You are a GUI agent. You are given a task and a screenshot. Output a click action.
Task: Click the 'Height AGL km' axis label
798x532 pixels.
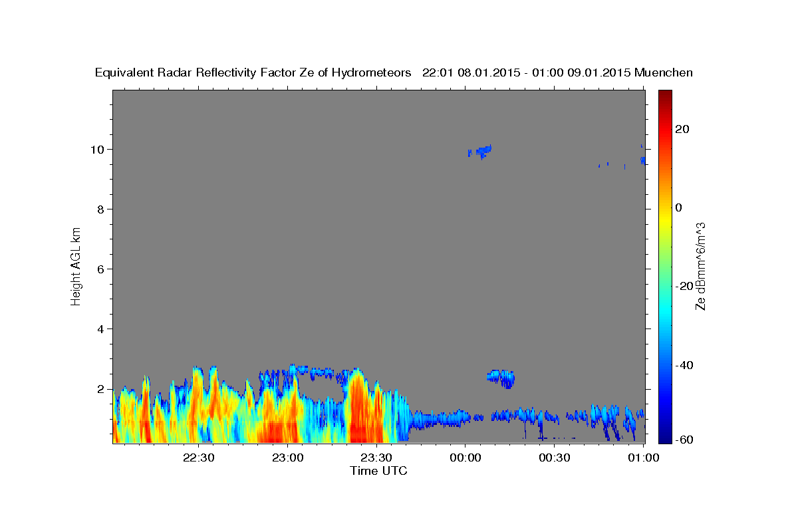pyautogui.click(x=76, y=265)
